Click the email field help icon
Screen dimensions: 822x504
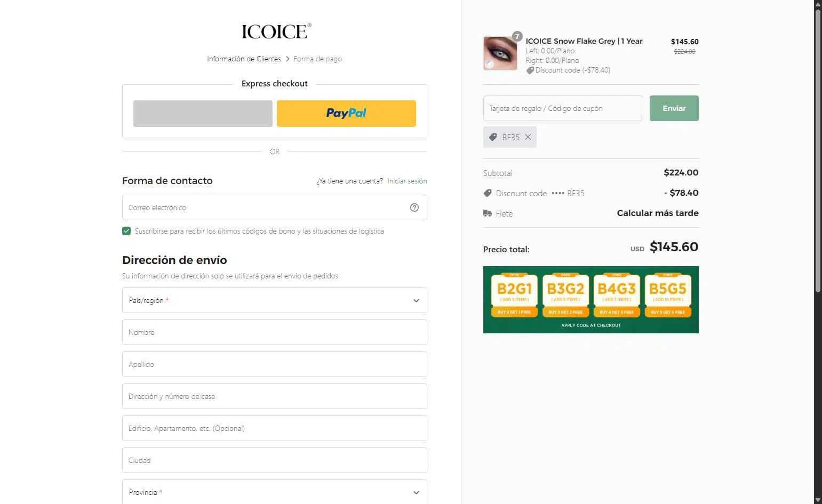414,207
